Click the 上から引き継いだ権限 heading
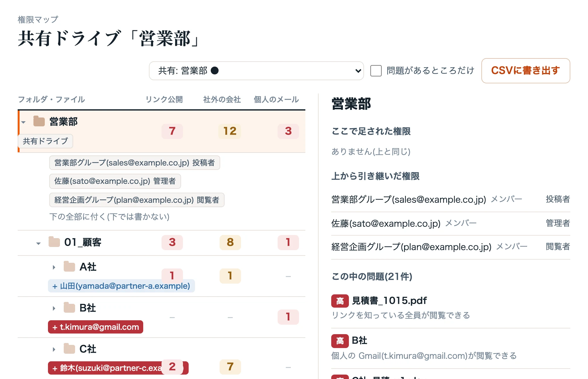 [x=375, y=176]
